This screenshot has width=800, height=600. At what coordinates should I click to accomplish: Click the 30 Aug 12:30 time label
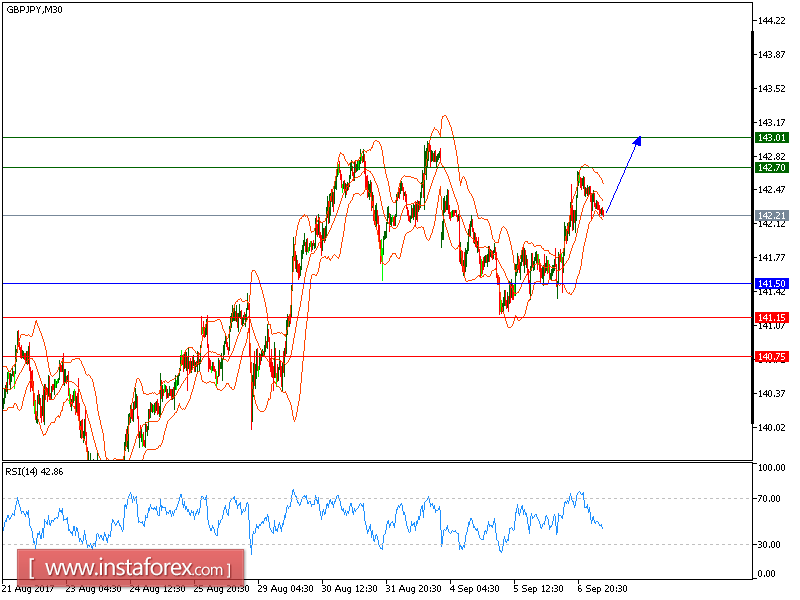[x=349, y=589]
